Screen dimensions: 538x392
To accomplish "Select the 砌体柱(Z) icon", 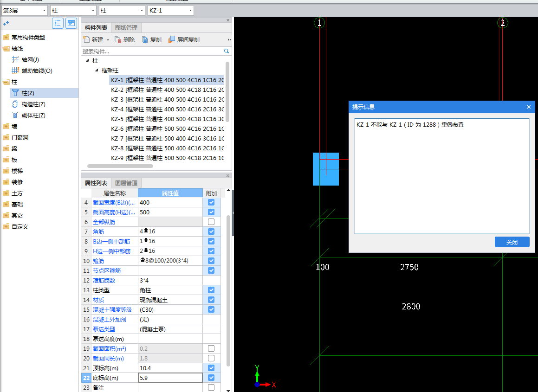I will pyautogui.click(x=15, y=115).
